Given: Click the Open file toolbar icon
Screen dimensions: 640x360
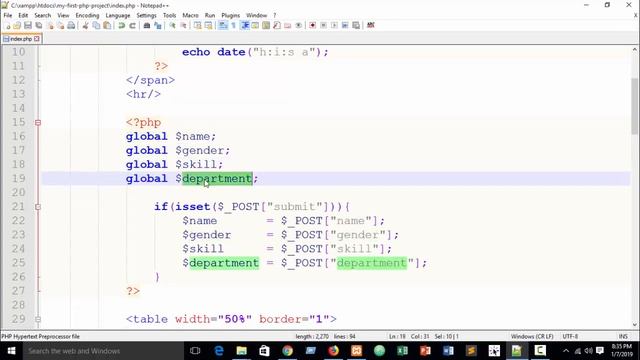Looking at the screenshot, I should point(17,25).
